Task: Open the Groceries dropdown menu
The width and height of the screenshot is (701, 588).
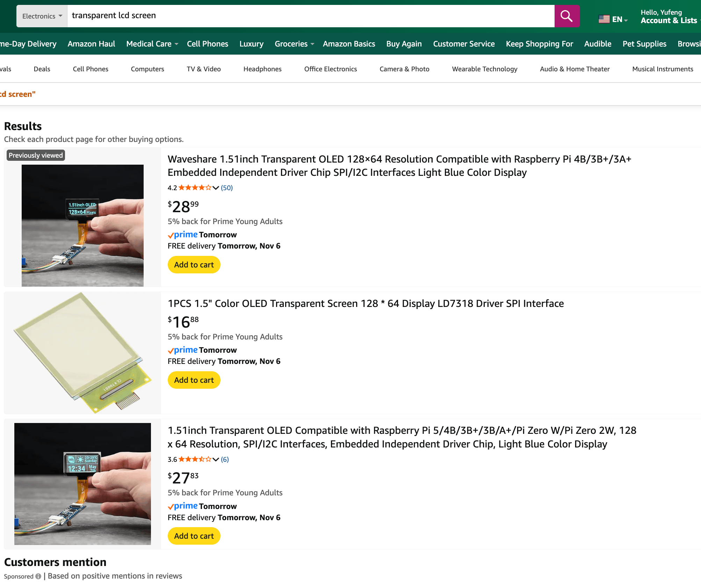Action: coord(294,44)
